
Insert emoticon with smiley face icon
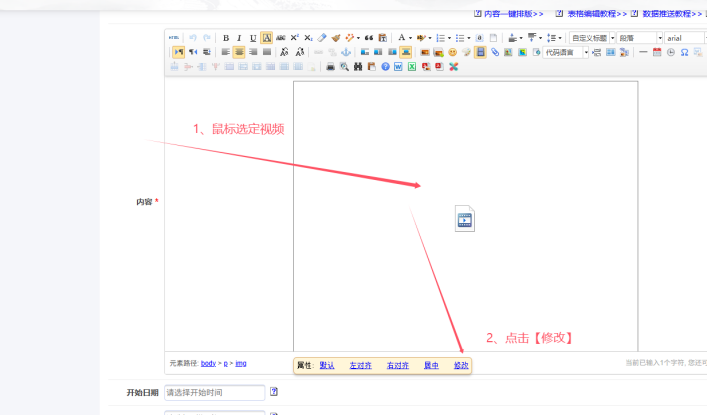coord(453,52)
